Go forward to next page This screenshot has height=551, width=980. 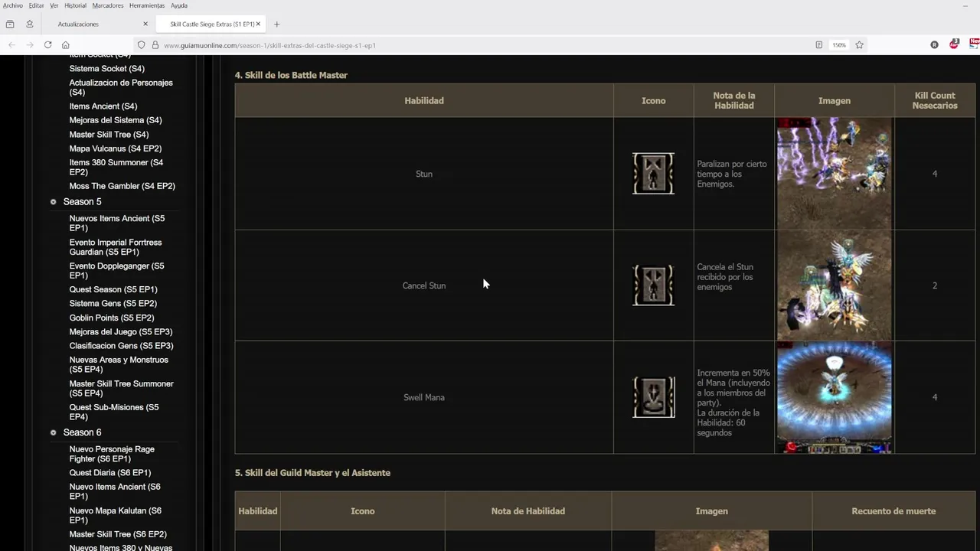pos(29,45)
